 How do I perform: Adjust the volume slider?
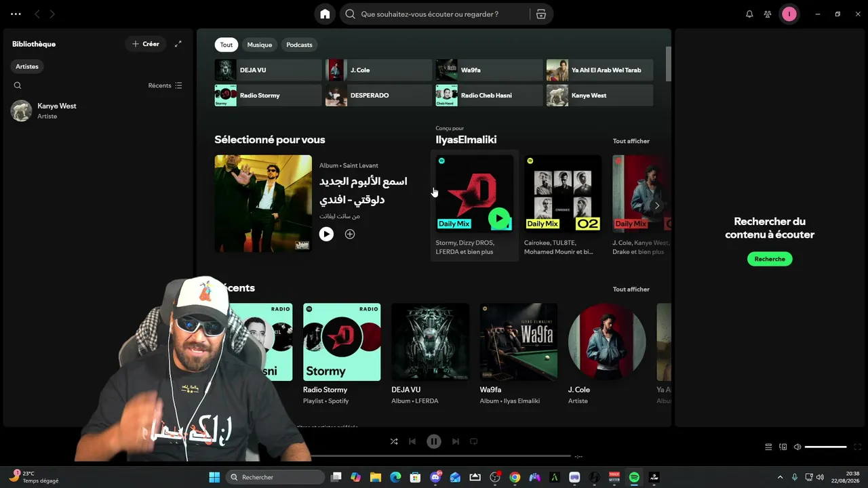[826, 447]
